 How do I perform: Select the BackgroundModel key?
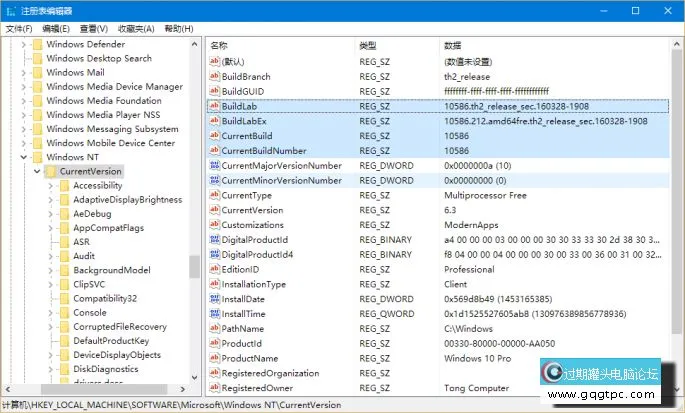pyautogui.click(x=111, y=270)
